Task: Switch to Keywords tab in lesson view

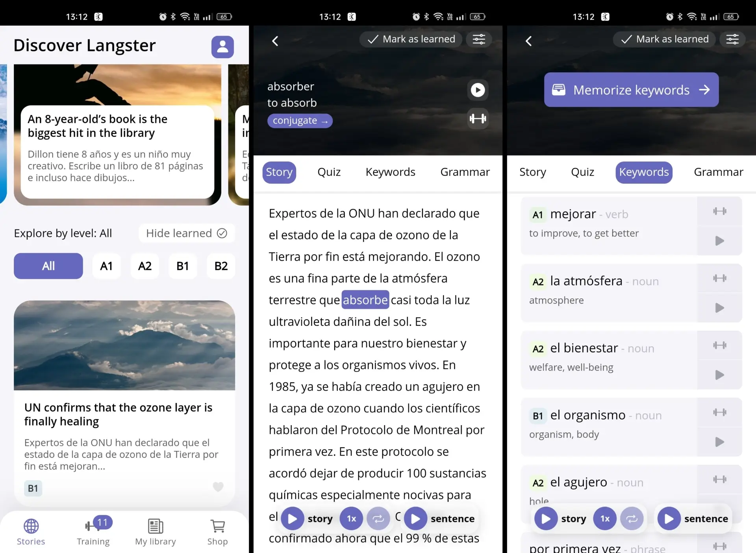Action: [x=390, y=172]
